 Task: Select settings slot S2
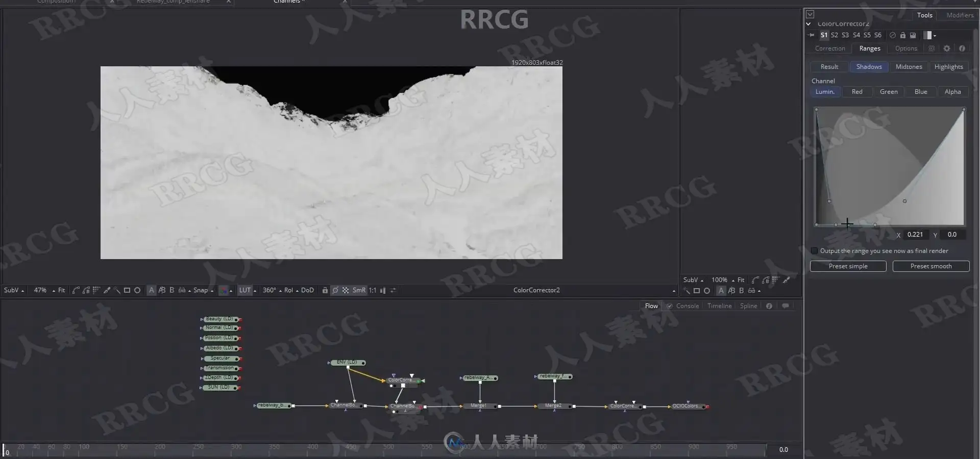pyautogui.click(x=835, y=35)
